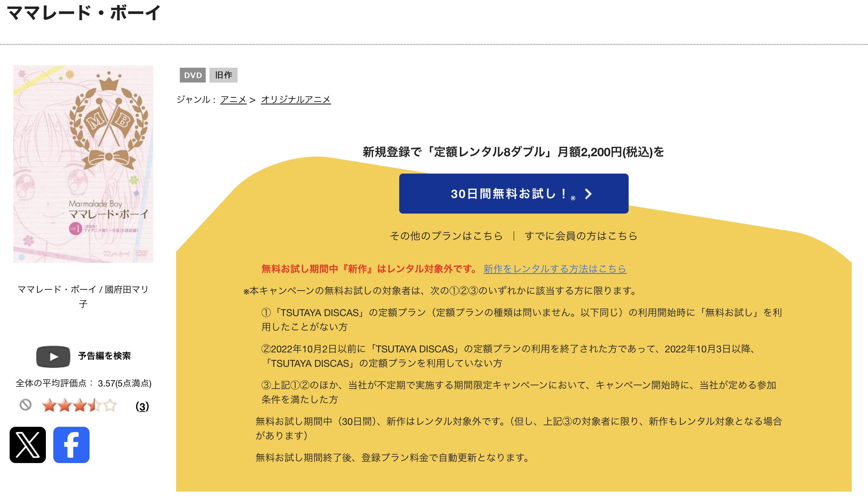Click condition ① TSUTAYA DISCAS paragraph
868x496 pixels.
(522, 320)
